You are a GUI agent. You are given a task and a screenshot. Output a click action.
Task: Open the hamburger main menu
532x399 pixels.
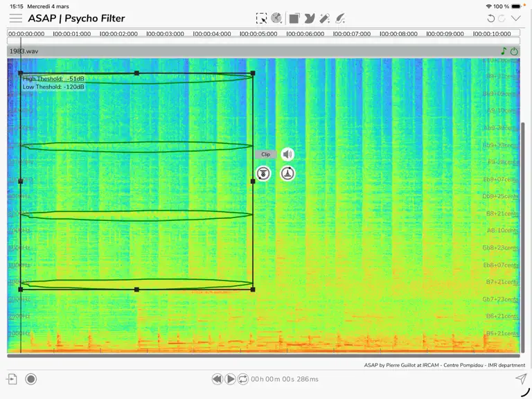(16, 18)
